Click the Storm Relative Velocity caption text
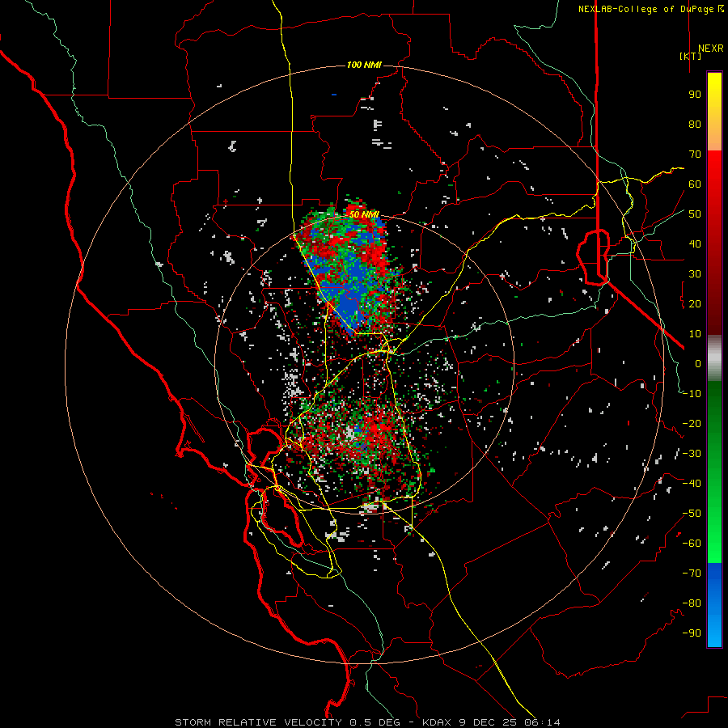Image resolution: width=728 pixels, height=728 pixels. [367, 722]
